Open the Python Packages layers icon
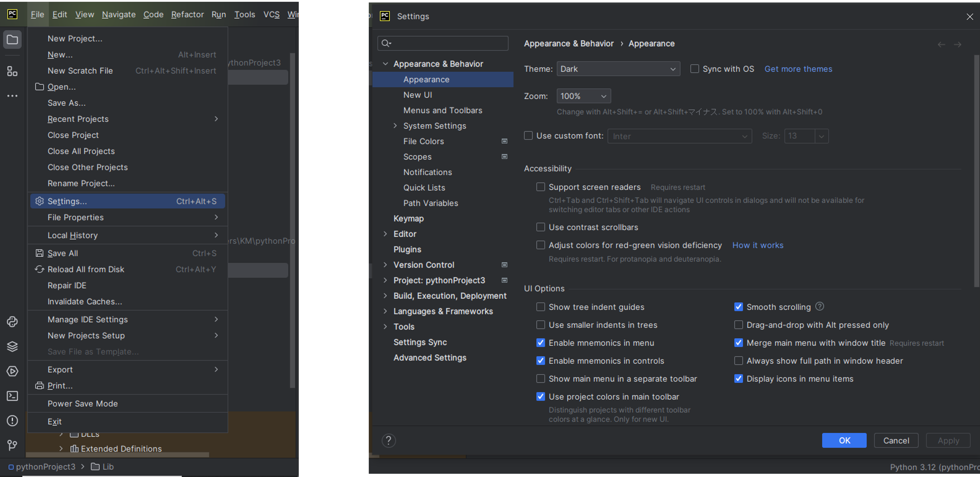The width and height of the screenshot is (980, 477). click(x=12, y=346)
